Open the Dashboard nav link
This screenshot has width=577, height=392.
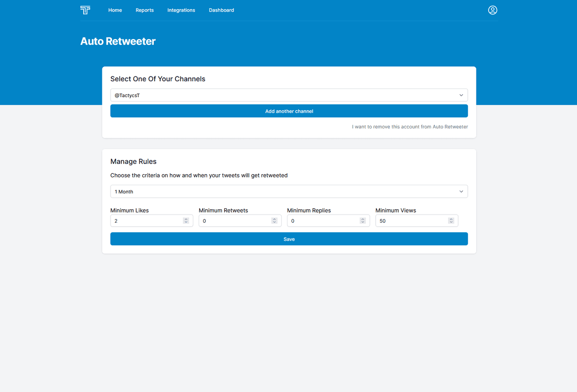(x=221, y=10)
